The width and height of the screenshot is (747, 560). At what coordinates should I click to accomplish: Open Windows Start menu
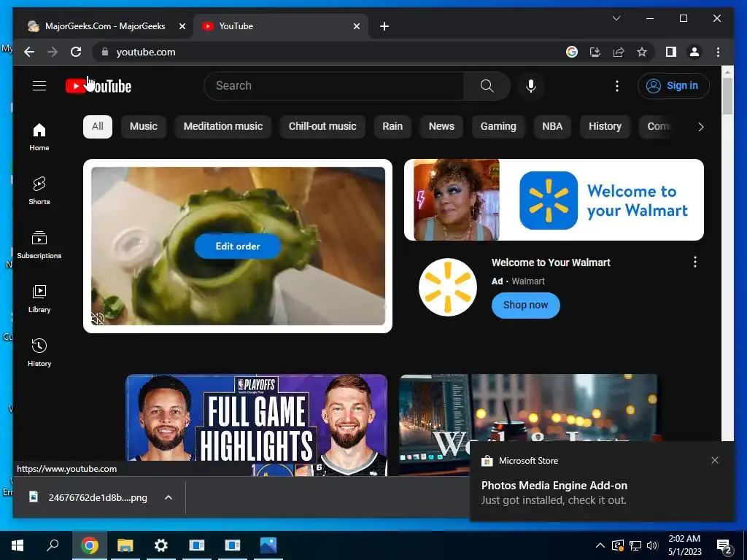click(x=18, y=545)
